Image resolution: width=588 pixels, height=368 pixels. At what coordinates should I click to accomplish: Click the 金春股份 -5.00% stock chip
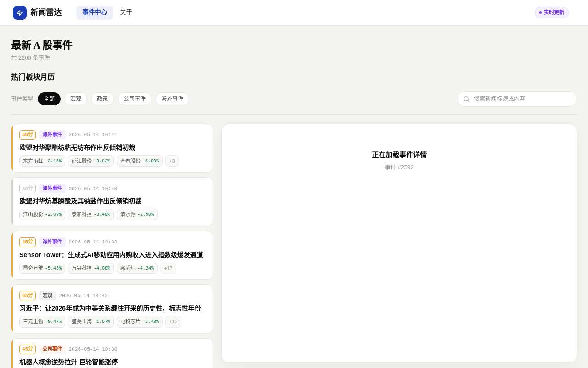point(140,161)
